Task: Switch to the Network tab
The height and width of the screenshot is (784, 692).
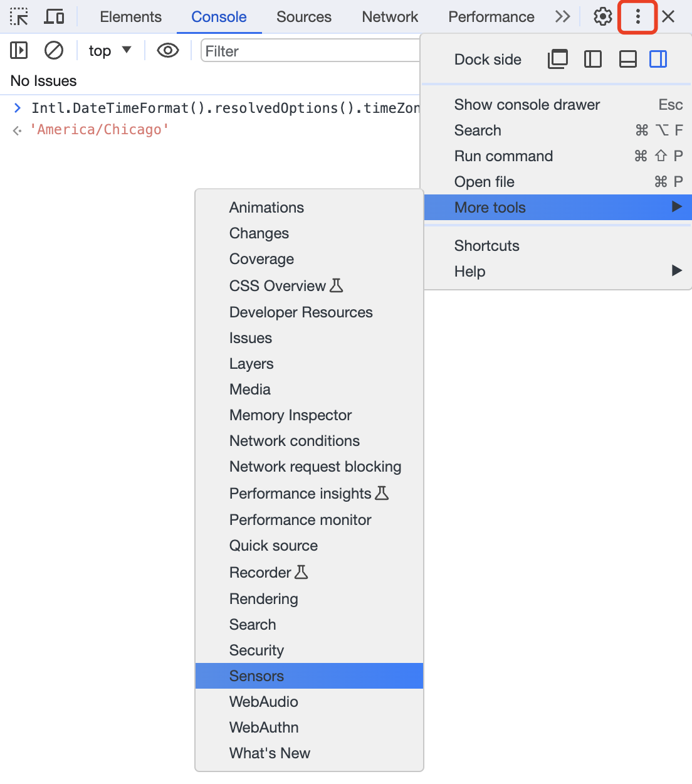Action: click(x=389, y=17)
